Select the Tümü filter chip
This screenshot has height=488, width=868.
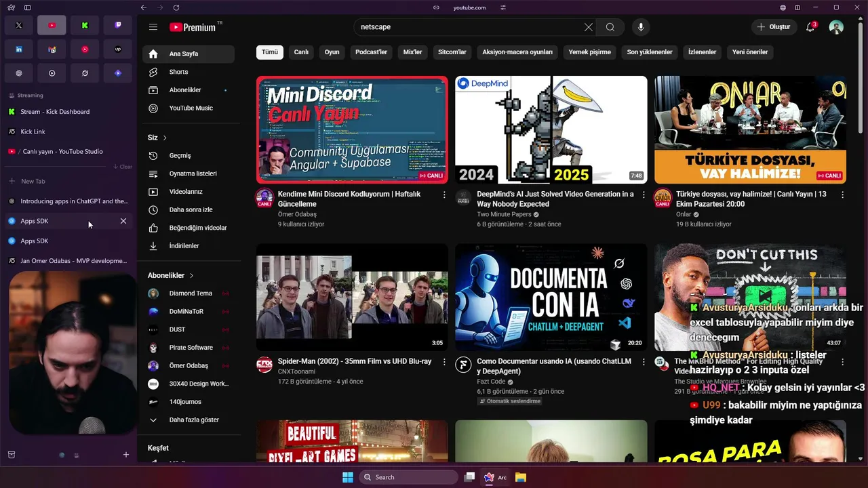270,52
